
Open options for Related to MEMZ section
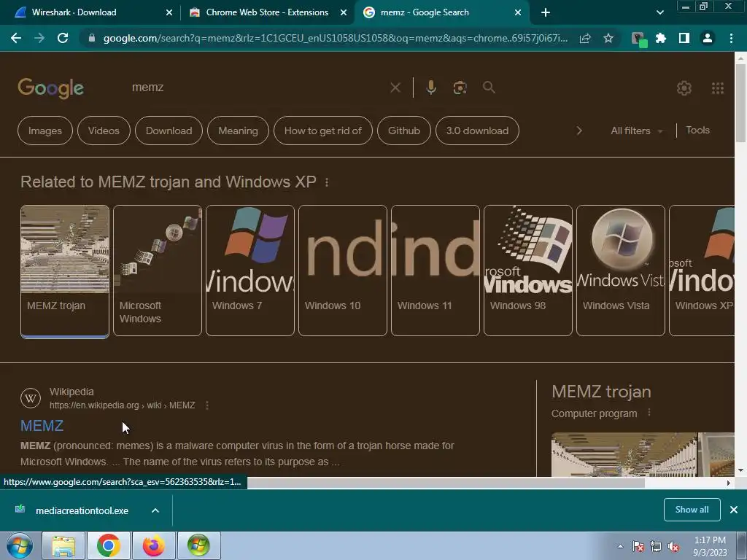tap(327, 182)
